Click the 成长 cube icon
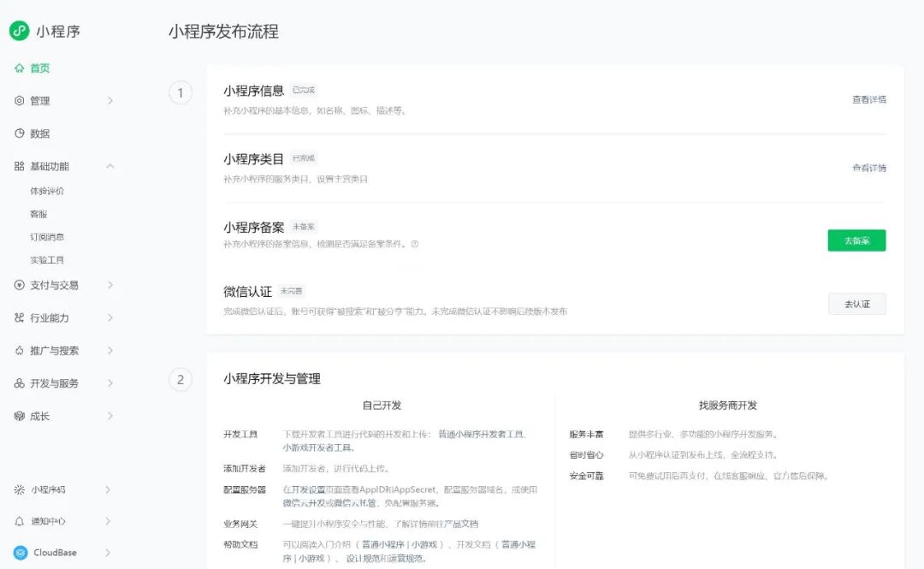The image size is (924, 569). pyautogui.click(x=20, y=417)
